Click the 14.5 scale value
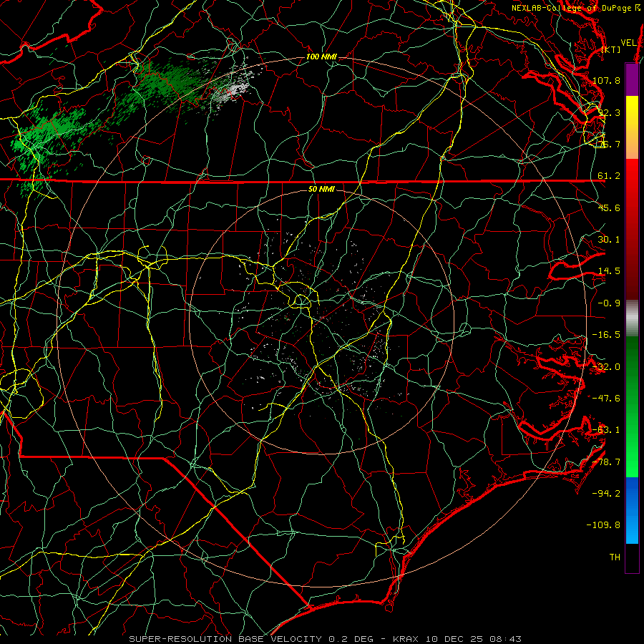This screenshot has width=644, height=644. 609,271
